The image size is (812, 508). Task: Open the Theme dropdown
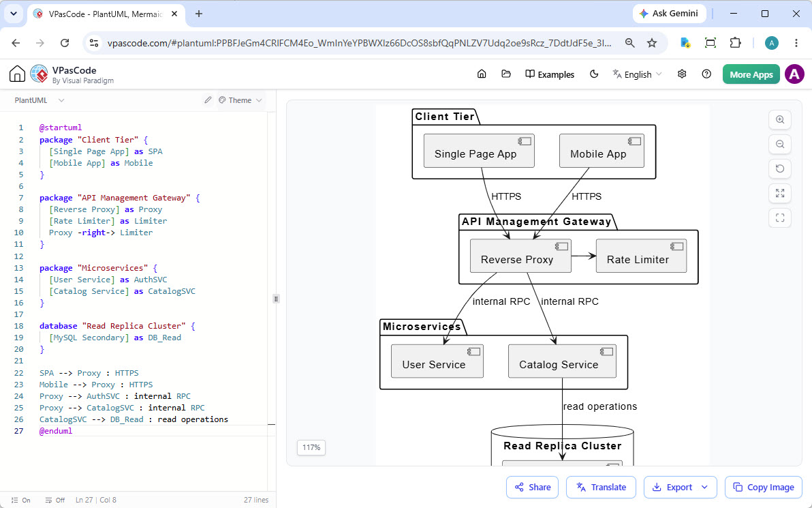point(240,100)
